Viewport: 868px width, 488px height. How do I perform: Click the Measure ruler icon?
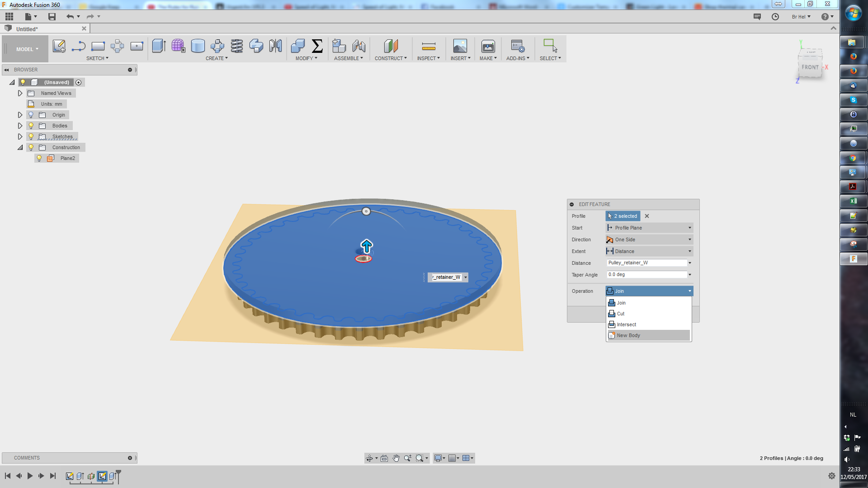[428, 46]
